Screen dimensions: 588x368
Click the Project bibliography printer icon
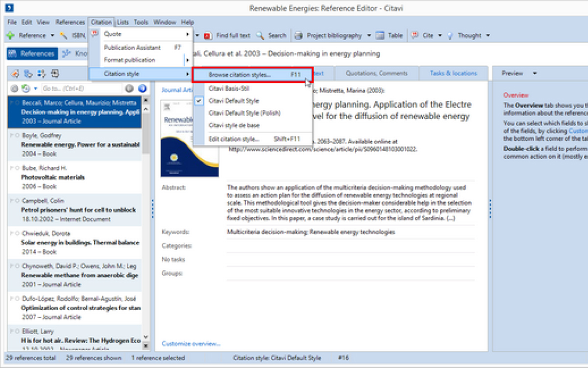coord(298,35)
